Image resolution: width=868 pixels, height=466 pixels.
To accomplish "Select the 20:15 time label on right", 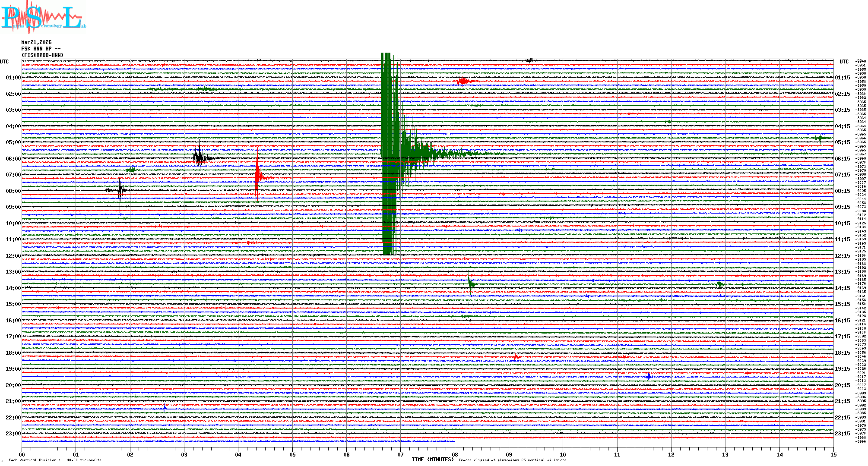I will (842, 385).
